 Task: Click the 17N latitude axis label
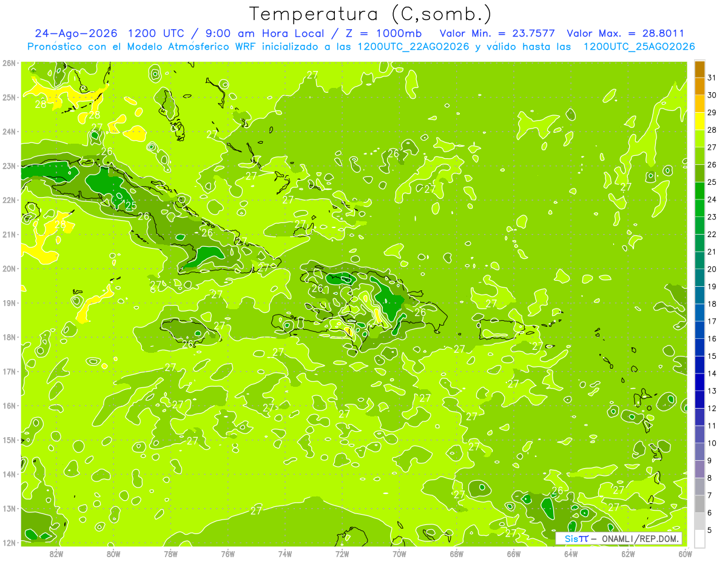pos(9,371)
